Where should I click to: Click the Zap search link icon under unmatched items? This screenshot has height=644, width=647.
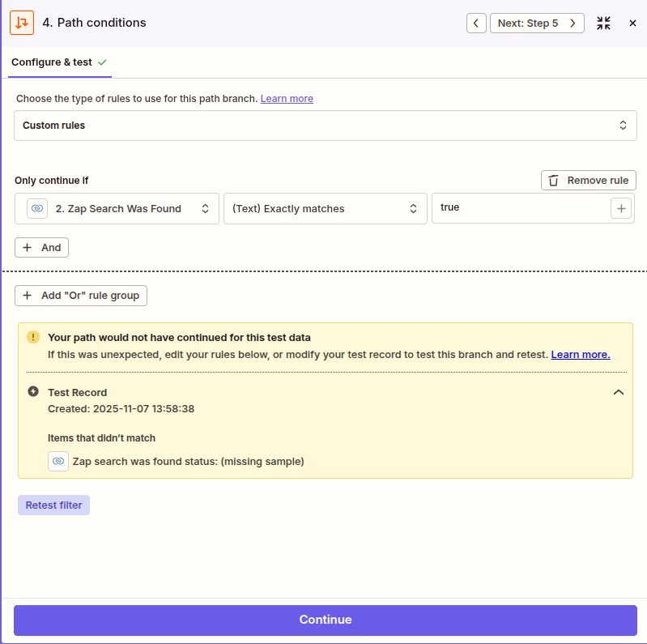(x=58, y=461)
